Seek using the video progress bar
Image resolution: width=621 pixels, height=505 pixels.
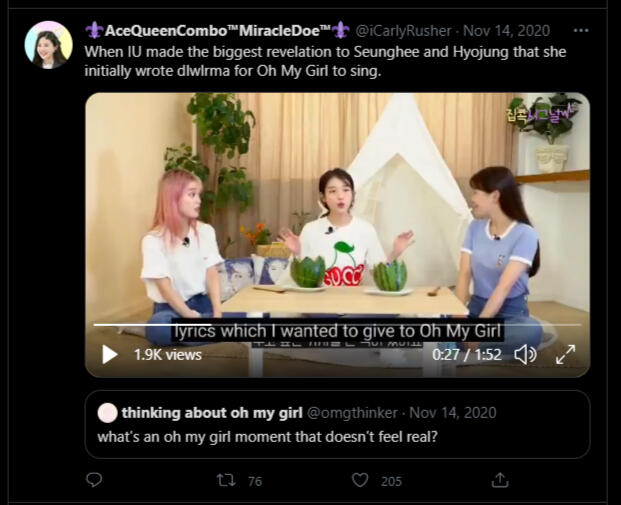click(x=300, y=324)
